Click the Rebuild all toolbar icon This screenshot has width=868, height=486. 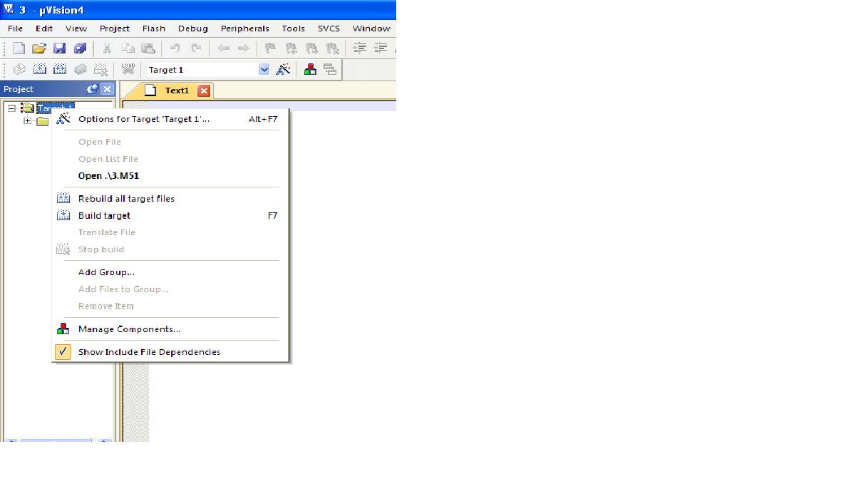click(x=60, y=70)
